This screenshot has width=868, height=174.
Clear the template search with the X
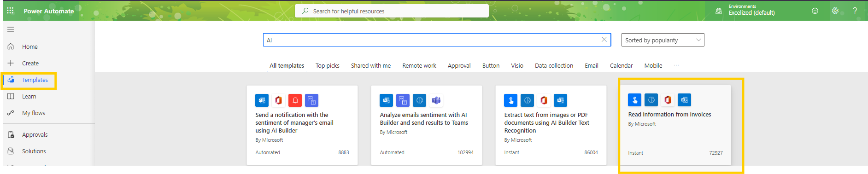(x=604, y=40)
